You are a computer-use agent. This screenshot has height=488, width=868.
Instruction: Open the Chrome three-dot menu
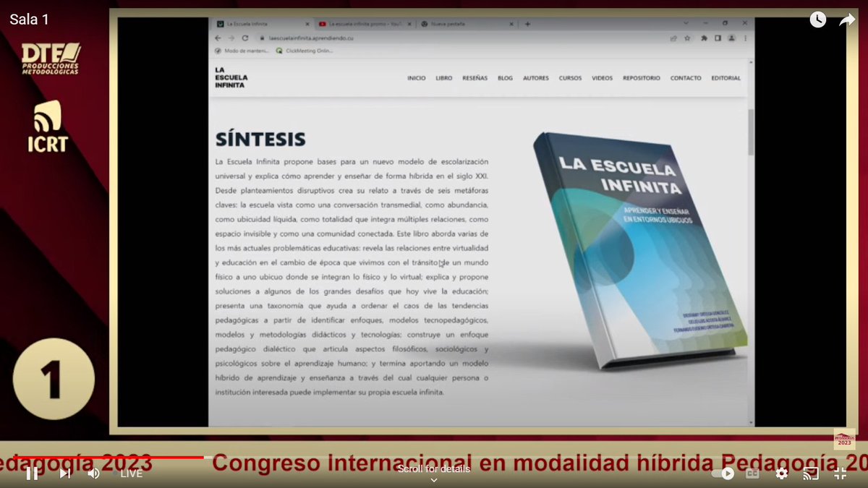(745, 38)
